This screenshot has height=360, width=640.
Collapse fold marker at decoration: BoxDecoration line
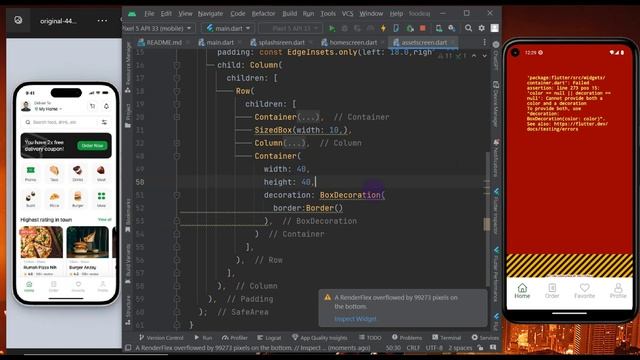[x=177, y=195]
